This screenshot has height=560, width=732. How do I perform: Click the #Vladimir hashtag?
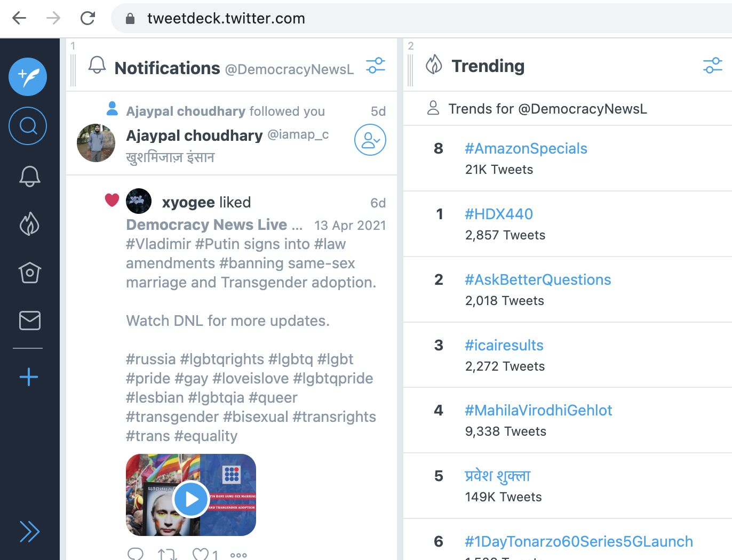pos(158,244)
